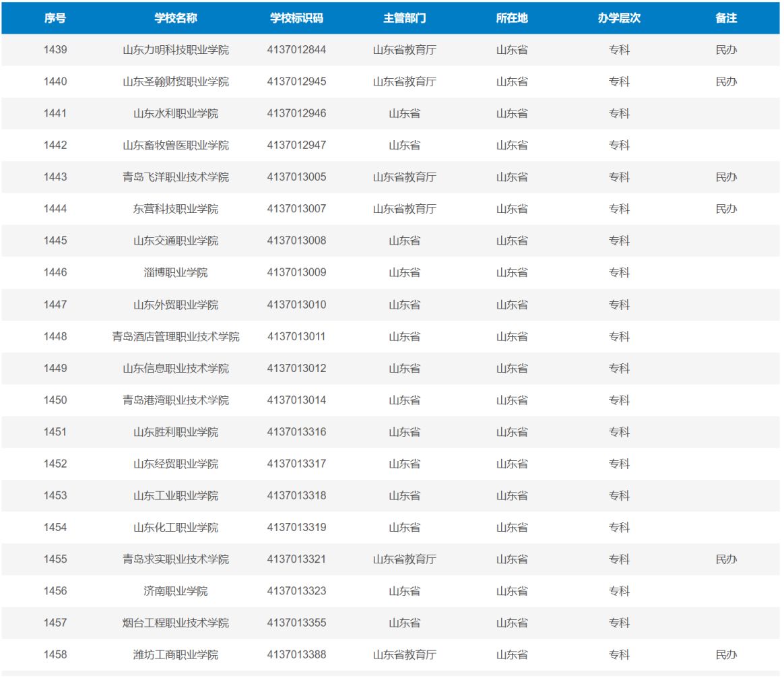This screenshot has width=784, height=682.
Task: Click school code 4137012946
Action: click(296, 114)
